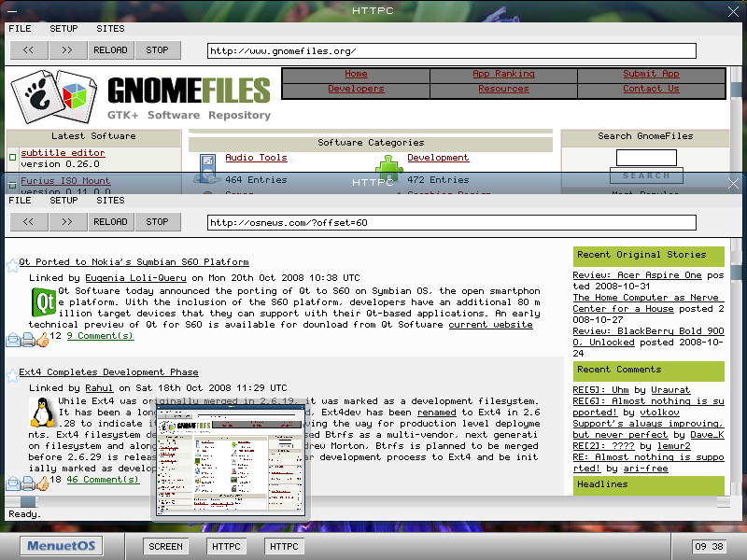Open the 9 Comment(s) link
Screen dimensions: 747x560
click(x=100, y=336)
